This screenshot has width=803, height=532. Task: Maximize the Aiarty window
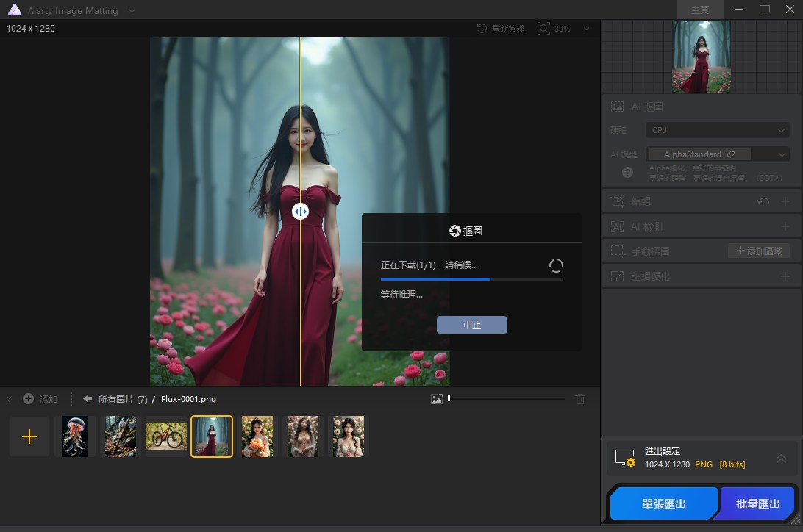pyautogui.click(x=765, y=10)
